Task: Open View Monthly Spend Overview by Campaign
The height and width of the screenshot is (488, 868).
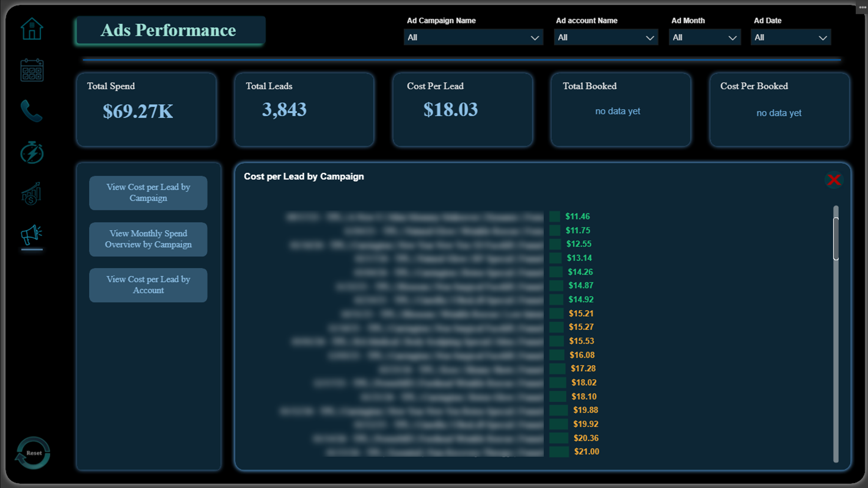Action: point(148,239)
